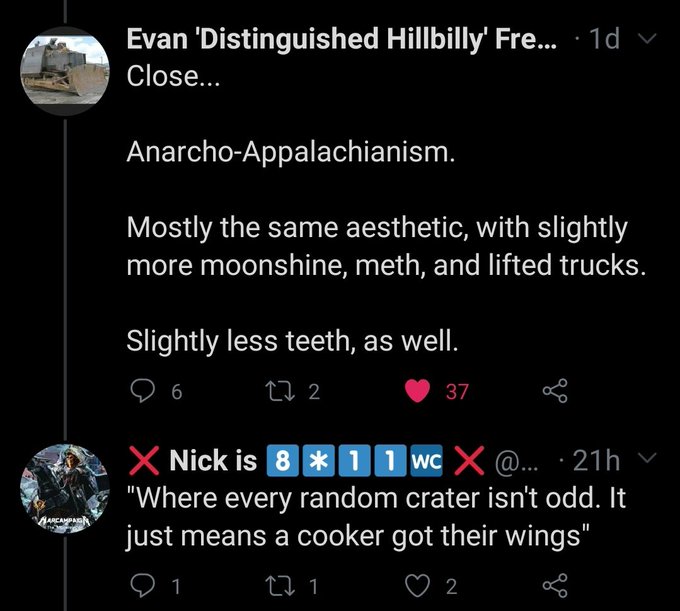Open the reply icon on Evan's tweet
The image size is (680, 611).
tap(142, 391)
